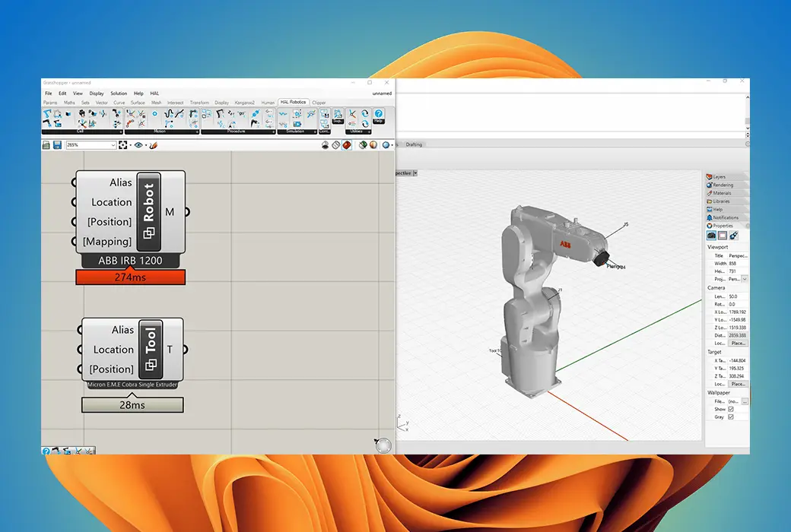Save document via the blue floppy disk icon
The width and height of the screenshot is (791, 532).
tap(58, 145)
